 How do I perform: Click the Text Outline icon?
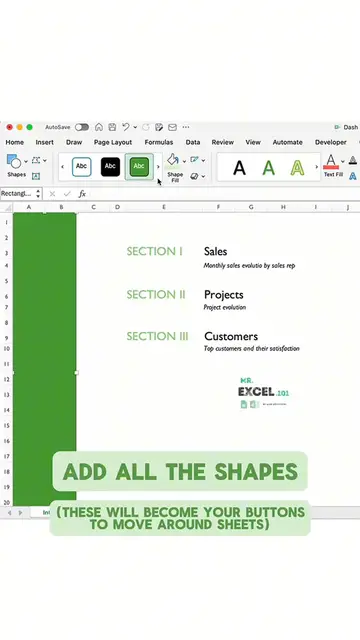click(x=353, y=160)
